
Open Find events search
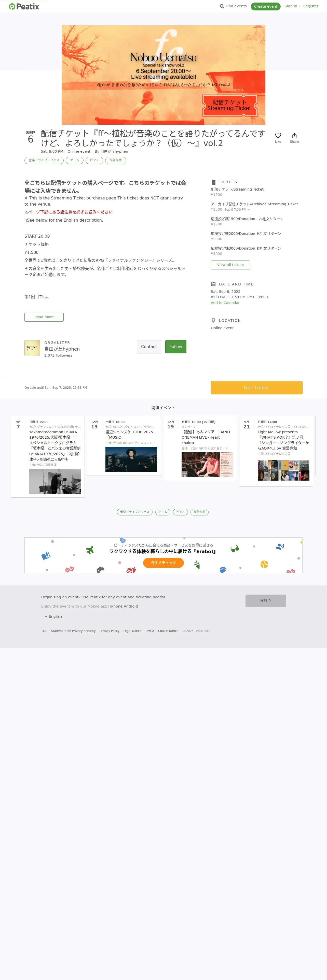pyautogui.click(x=233, y=6)
